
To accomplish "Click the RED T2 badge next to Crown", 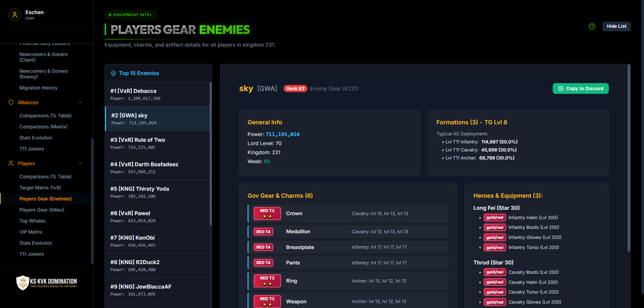I will (x=267, y=213).
